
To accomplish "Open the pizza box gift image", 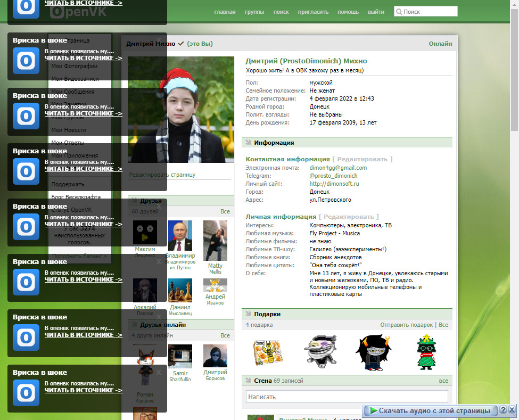I will pos(267,352).
